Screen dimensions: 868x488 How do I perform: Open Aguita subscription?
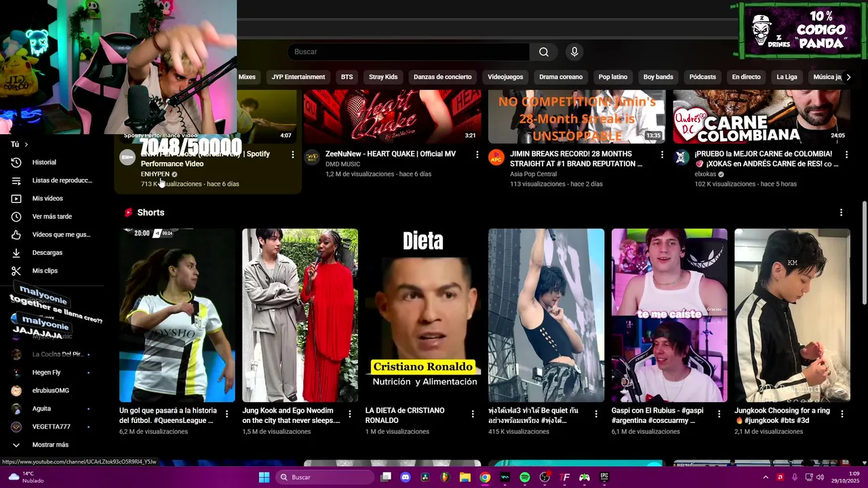coord(41,409)
